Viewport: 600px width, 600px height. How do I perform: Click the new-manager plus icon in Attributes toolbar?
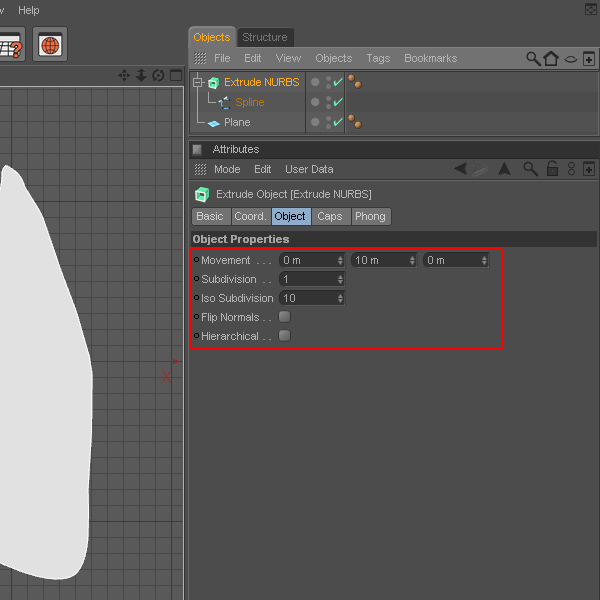(x=589, y=169)
